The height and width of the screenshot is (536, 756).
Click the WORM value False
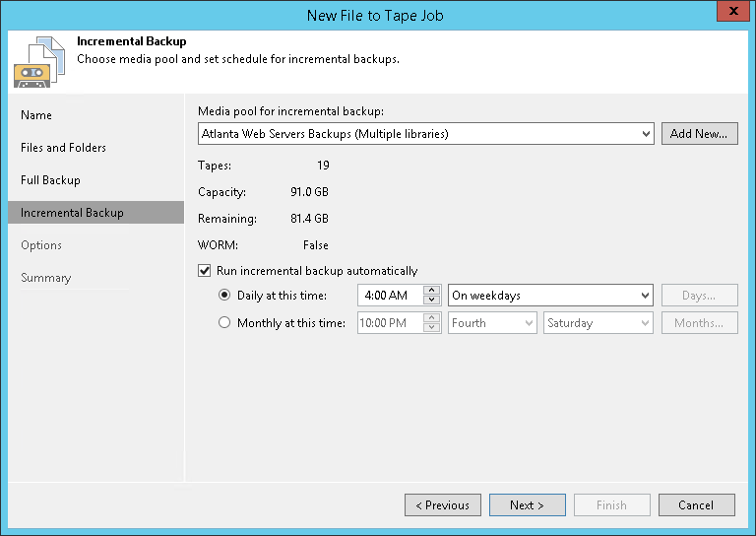click(x=316, y=245)
